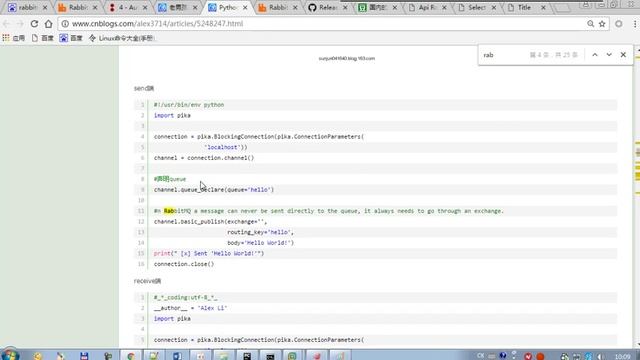This screenshot has height=360, width=640.
Task: Open the red round icon app in taskbar
Action: 317,356
